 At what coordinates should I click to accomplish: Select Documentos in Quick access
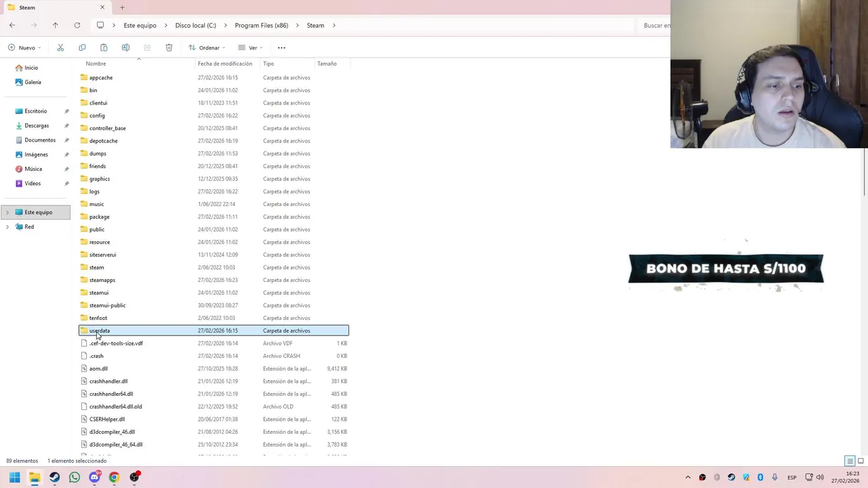click(x=40, y=140)
